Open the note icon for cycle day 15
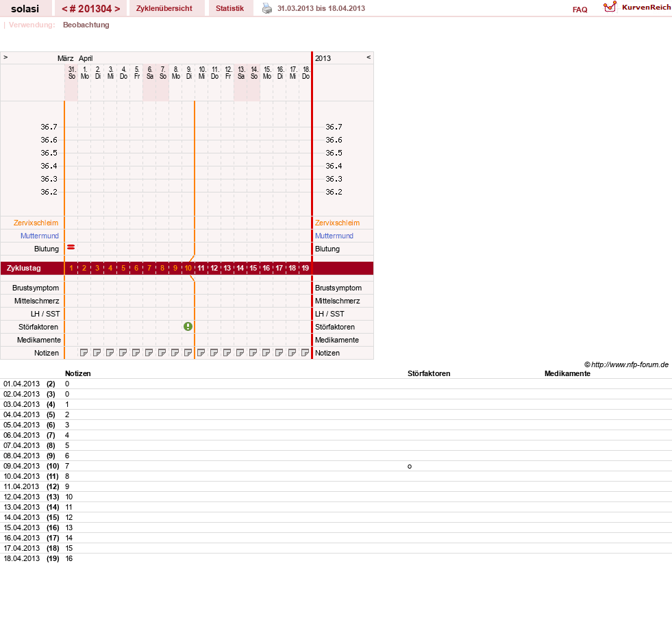 pos(253,353)
